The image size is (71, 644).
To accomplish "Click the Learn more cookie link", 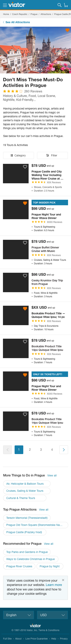I will pyautogui.click(x=54, y=585).
